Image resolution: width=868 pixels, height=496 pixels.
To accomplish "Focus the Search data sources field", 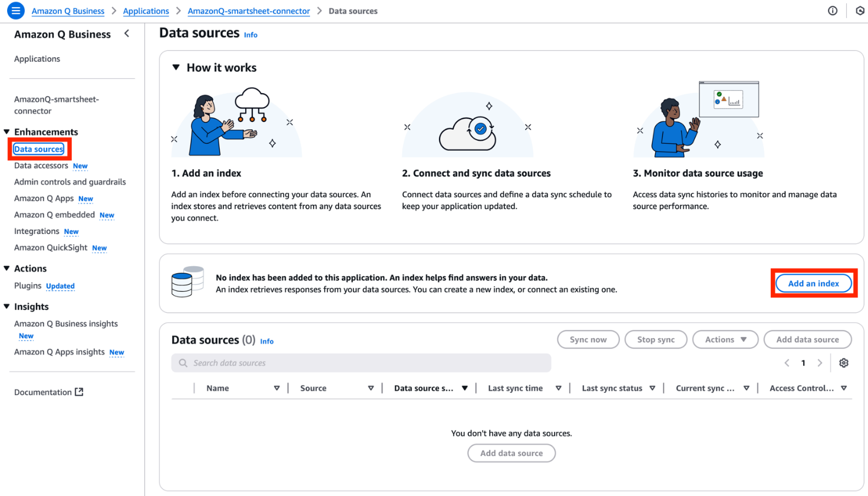I will [361, 363].
